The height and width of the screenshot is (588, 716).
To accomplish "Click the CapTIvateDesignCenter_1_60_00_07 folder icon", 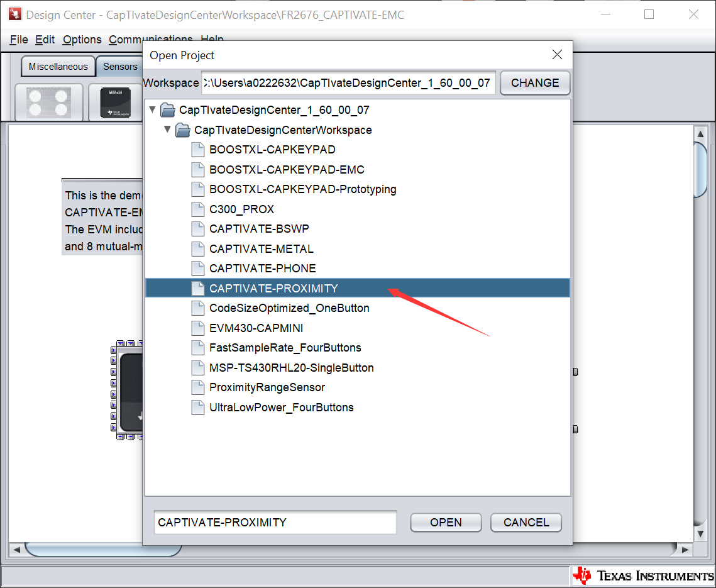I will pos(168,110).
